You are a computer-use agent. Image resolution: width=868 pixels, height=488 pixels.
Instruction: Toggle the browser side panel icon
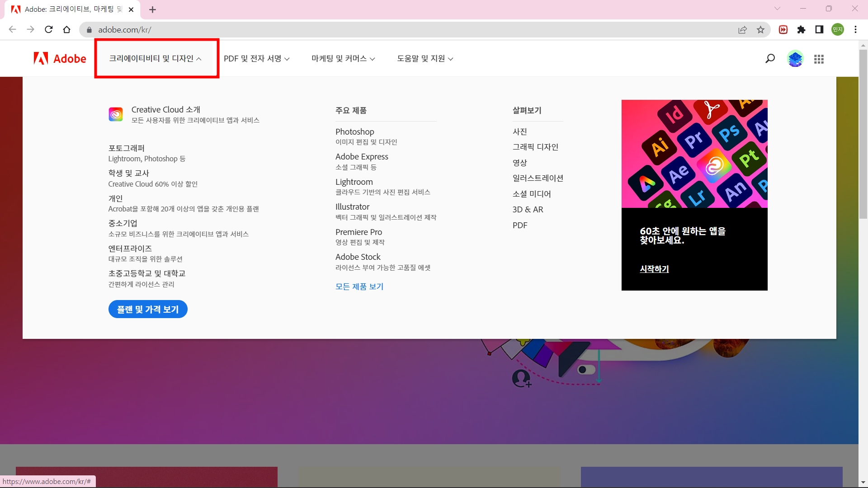(x=819, y=30)
